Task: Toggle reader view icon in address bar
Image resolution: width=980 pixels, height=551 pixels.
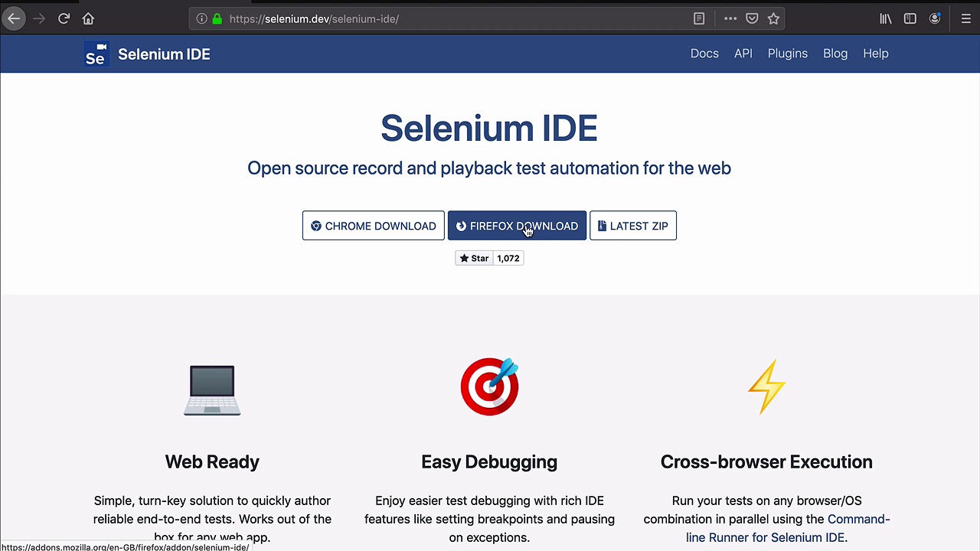Action: 699,18
